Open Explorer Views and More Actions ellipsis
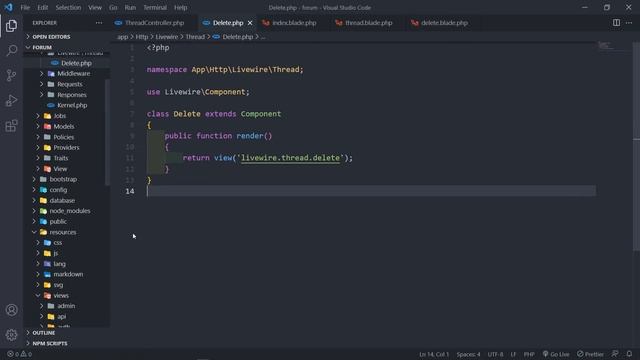Screen dimensions: 640x360 [x=99, y=23]
